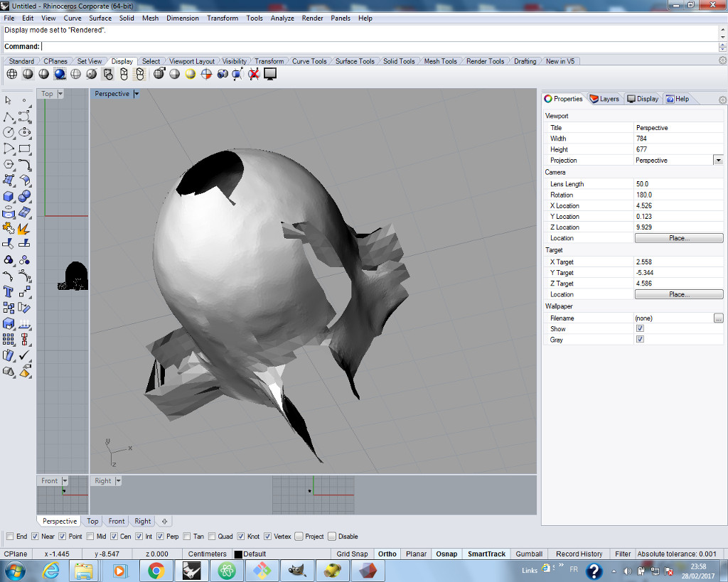The image size is (728, 582).
Task: Switch to the Layers panel tab
Action: pyautogui.click(x=604, y=99)
